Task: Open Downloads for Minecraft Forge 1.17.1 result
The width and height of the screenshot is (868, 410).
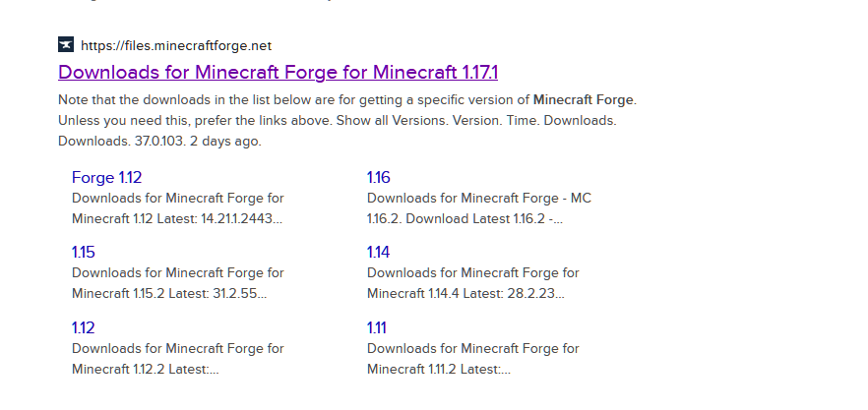Action: [x=278, y=72]
